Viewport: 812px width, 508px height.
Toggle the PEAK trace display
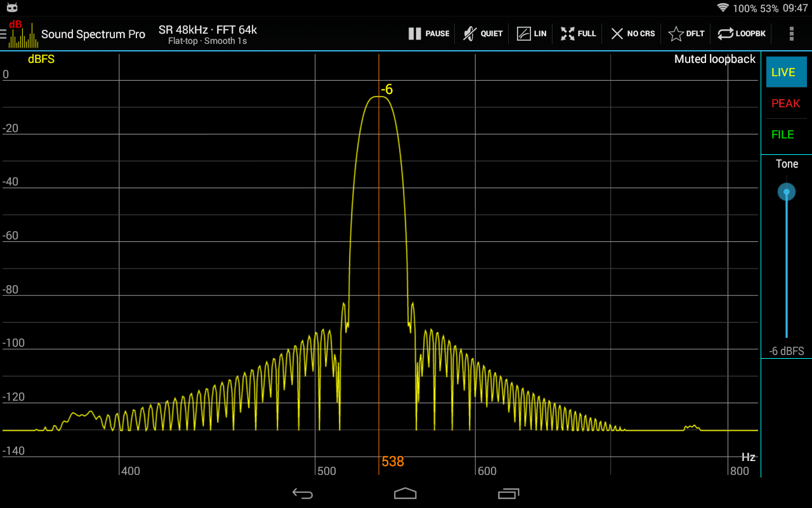(785, 104)
